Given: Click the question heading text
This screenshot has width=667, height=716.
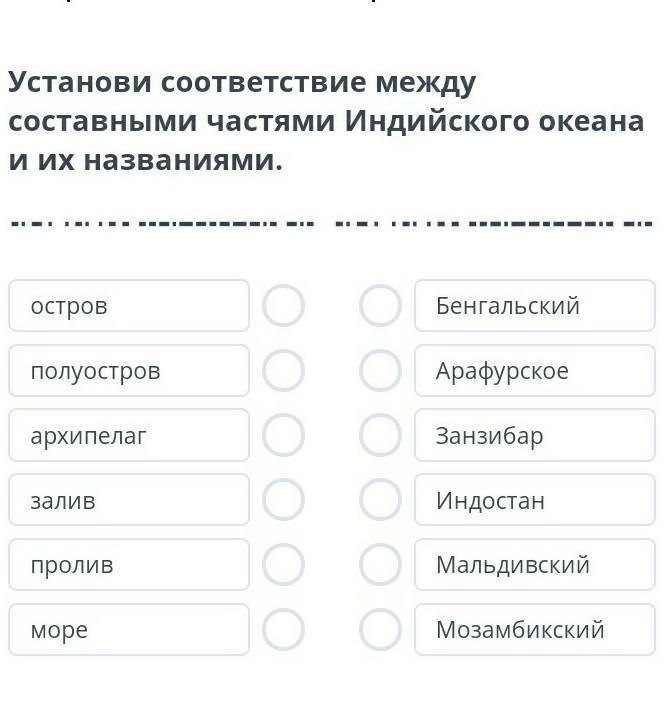Looking at the screenshot, I should [325, 121].
